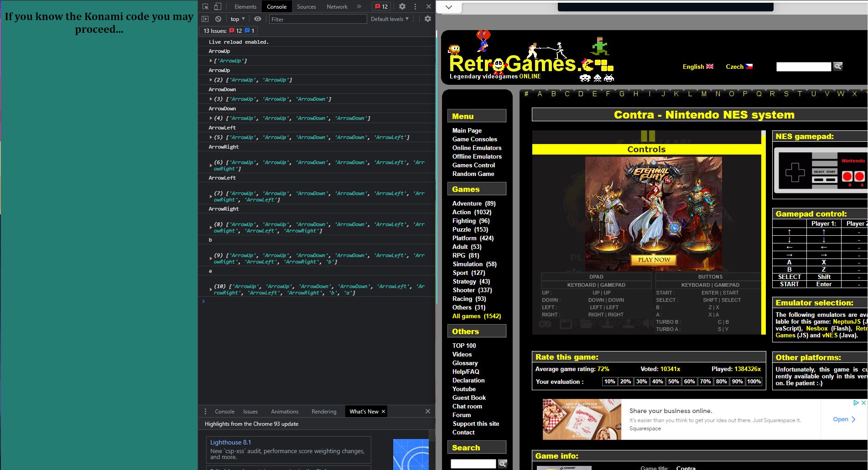Open the Random Game link

coord(473,174)
